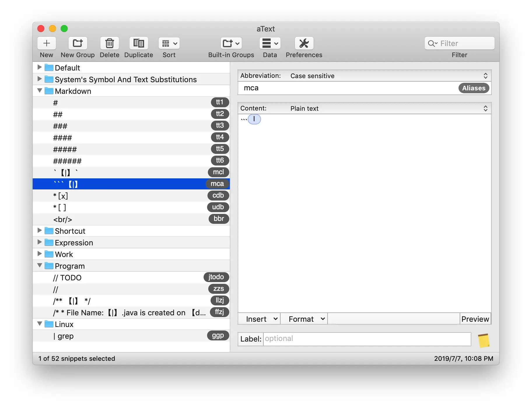Image resolution: width=532 pixels, height=408 pixels.
Task: Click the New snippet plus icon
Action: tap(46, 43)
